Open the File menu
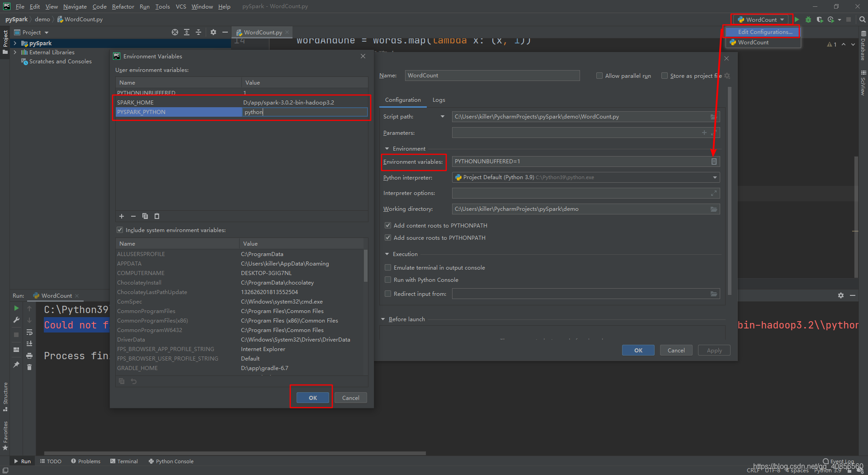 click(x=20, y=6)
